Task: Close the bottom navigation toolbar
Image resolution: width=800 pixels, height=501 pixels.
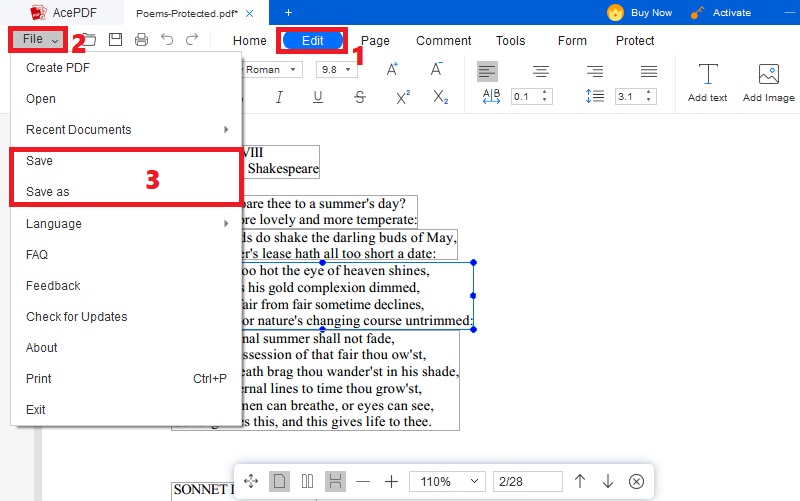Action: 636,481
